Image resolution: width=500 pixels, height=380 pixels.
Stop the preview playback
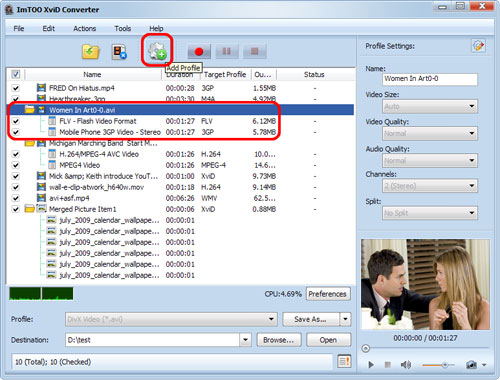coord(387,365)
